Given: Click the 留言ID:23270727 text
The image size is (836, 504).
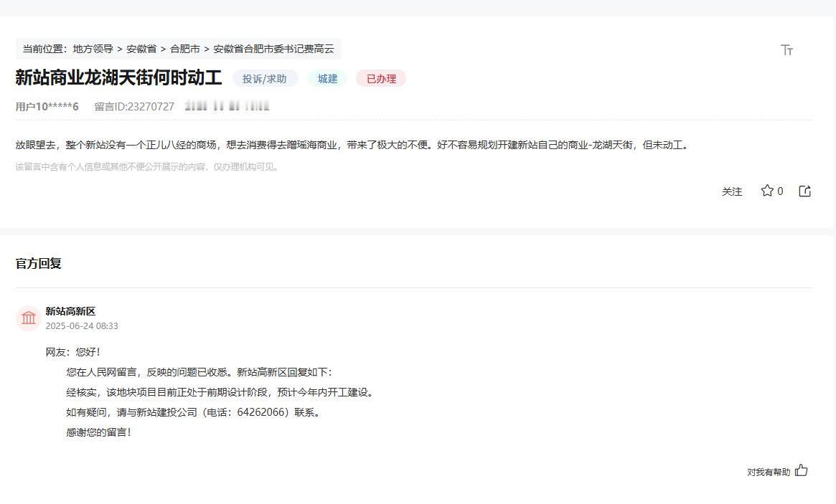Looking at the screenshot, I should [x=134, y=107].
